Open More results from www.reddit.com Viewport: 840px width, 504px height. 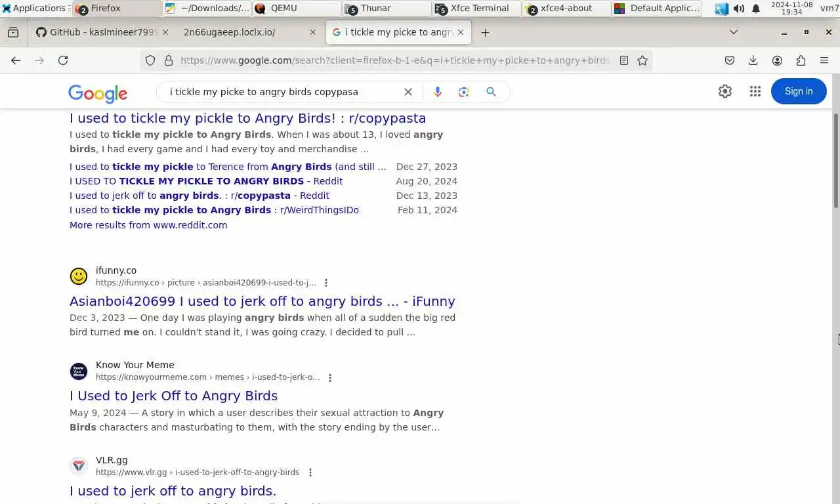(148, 225)
